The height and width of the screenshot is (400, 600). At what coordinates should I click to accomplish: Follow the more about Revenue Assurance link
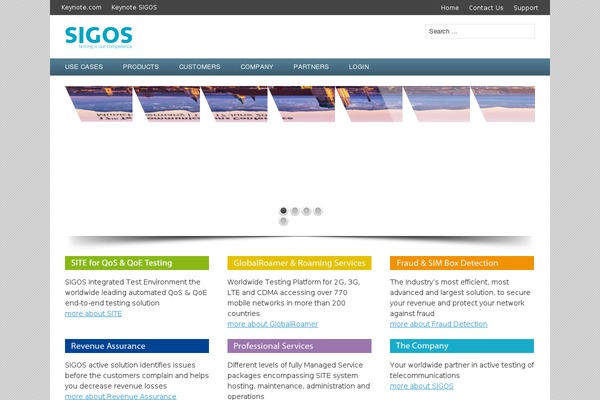[121, 396]
